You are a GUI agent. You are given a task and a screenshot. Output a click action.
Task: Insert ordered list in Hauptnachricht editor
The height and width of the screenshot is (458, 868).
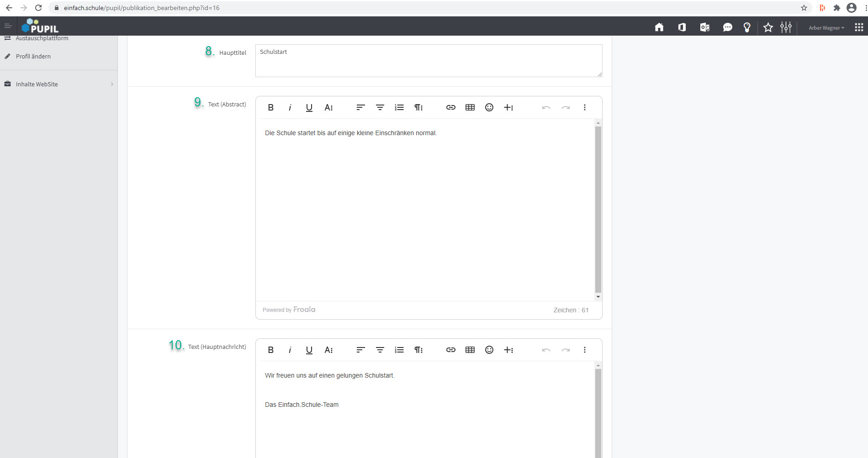(x=399, y=350)
